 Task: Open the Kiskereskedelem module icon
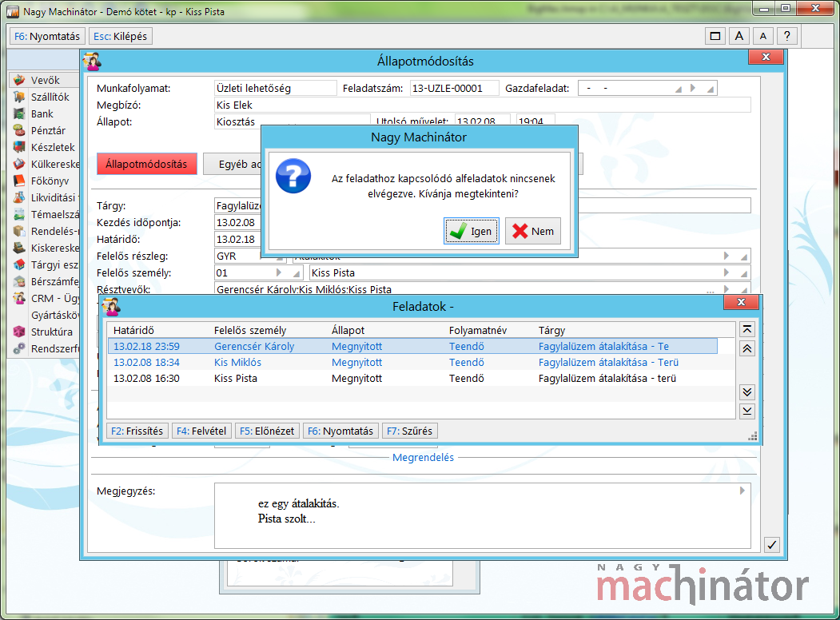(x=19, y=248)
